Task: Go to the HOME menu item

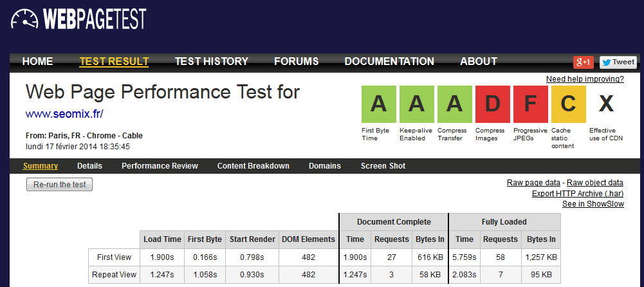Action: click(x=37, y=62)
